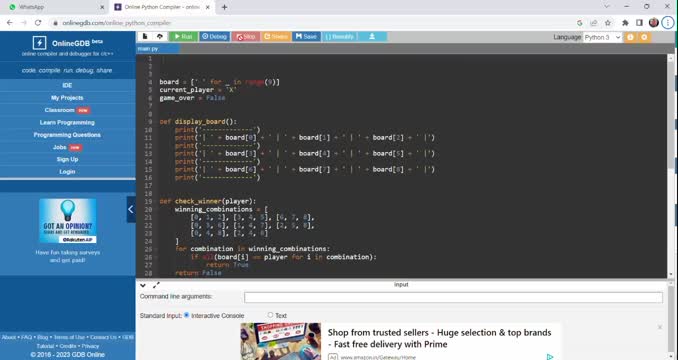This screenshot has height=360, width=678.
Task: Select Interactive Console radio button
Action: point(186,315)
